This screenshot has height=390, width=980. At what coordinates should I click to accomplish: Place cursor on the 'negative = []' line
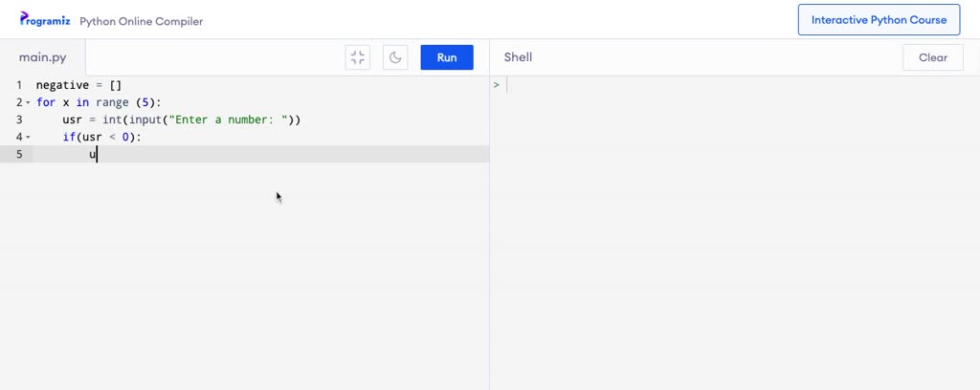point(78,85)
